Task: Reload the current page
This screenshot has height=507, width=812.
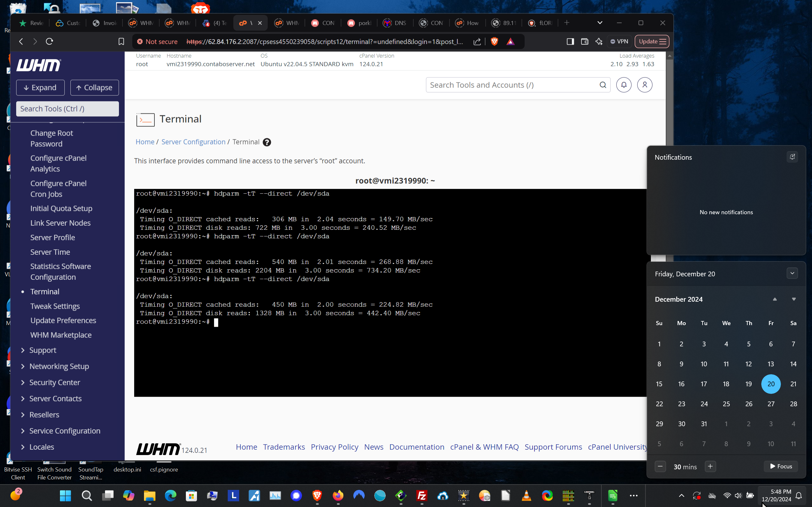Action: pyautogui.click(x=49, y=42)
